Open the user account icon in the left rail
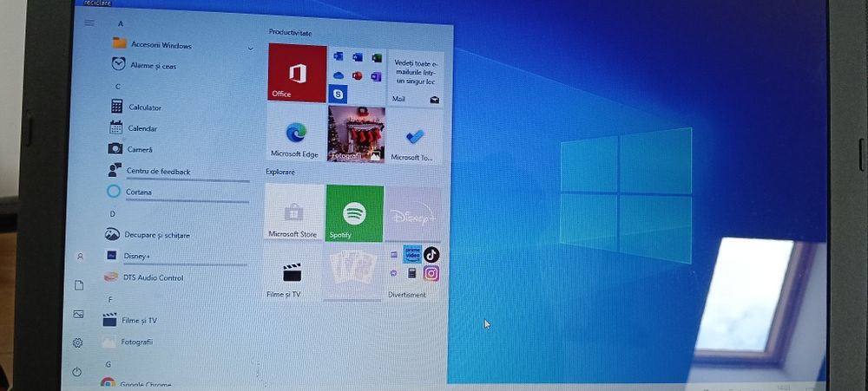 click(80, 257)
